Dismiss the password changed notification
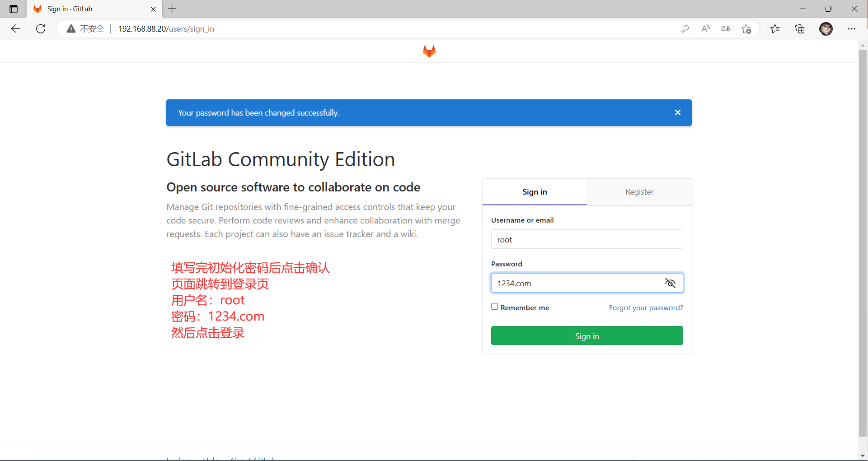868x461 pixels. pos(677,112)
